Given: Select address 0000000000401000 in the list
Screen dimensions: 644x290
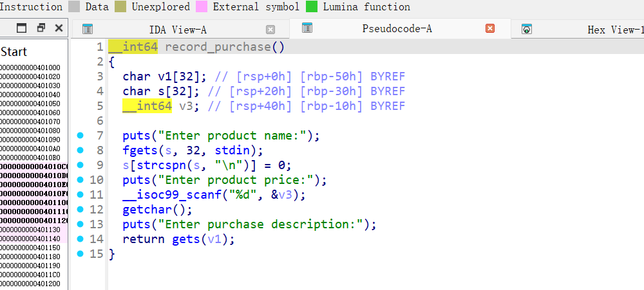Looking at the screenshot, I should (x=30, y=67).
